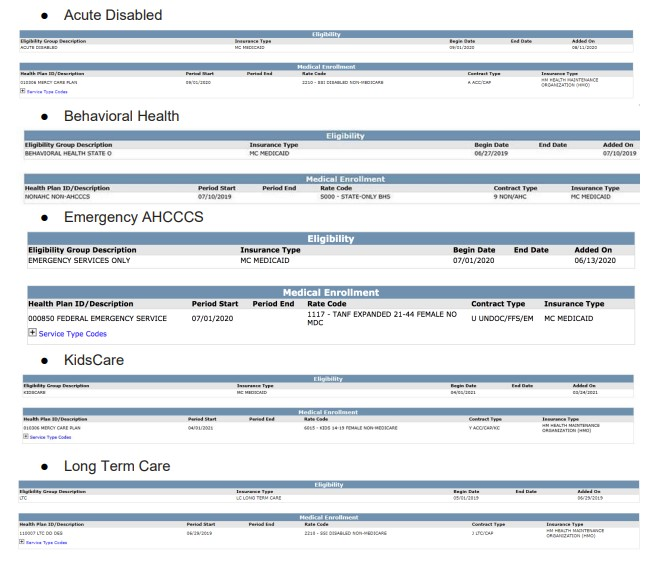Open Service Type Codes link for Federal Emergency Service
The height and width of the screenshot is (563, 649).
[74, 333]
